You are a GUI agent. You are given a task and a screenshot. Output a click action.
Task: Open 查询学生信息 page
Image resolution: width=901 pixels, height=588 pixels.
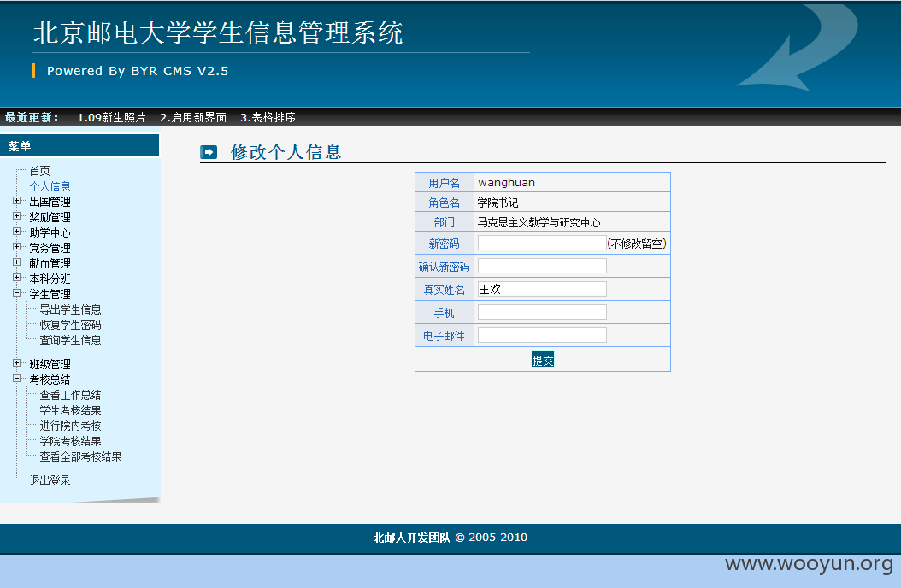(70, 340)
